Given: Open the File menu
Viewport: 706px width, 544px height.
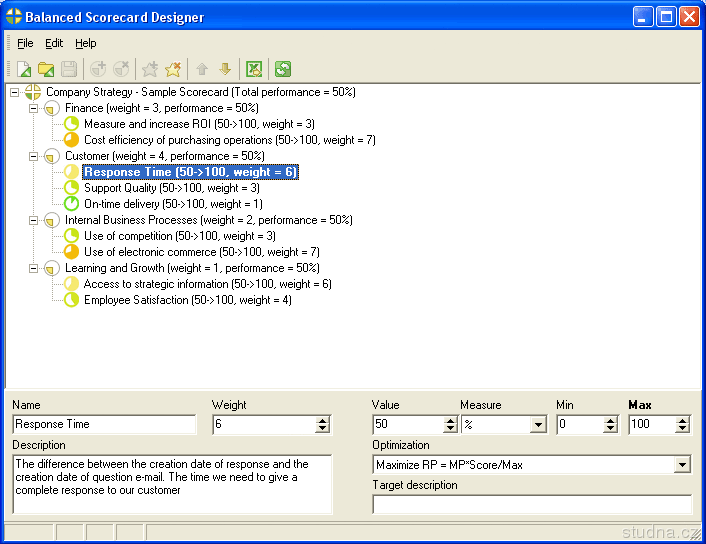Looking at the screenshot, I should (25, 43).
